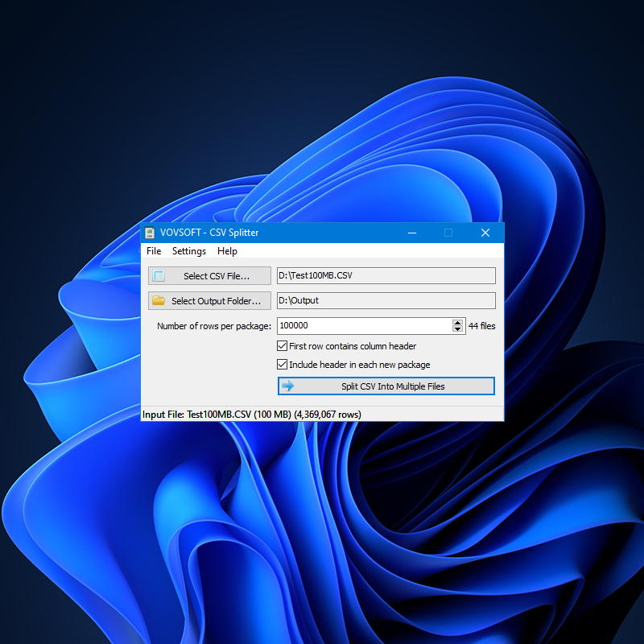Disable 'Include header in each new package'
644x644 pixels.
(282, 364)
